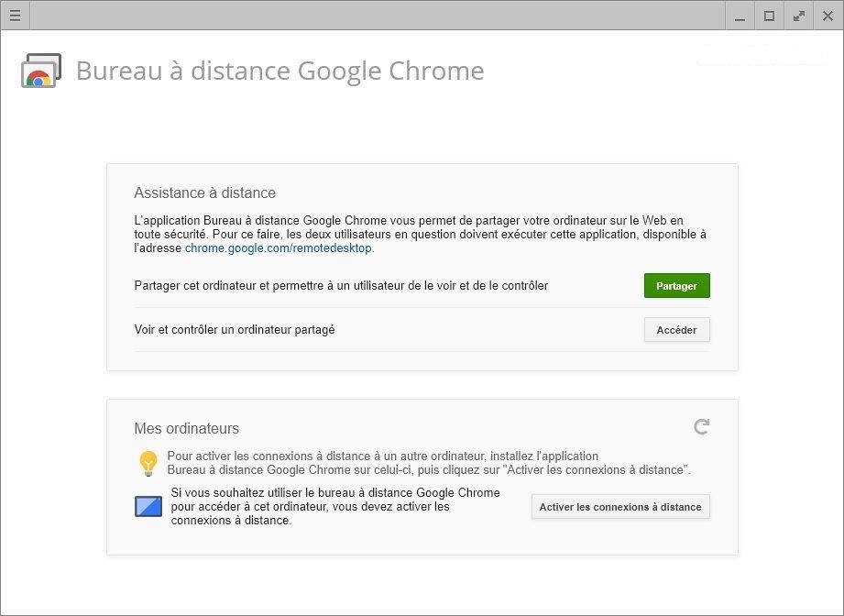Screen dimensions: 844x616
Task: Click text starting 'Partager cet ordinateur et permettre'
Action: point(341,285)
